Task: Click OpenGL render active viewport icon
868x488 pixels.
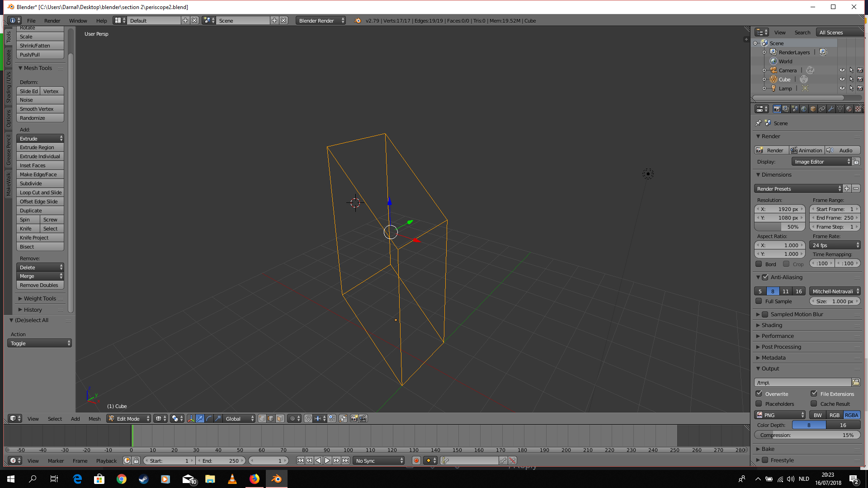Action: 354,418
